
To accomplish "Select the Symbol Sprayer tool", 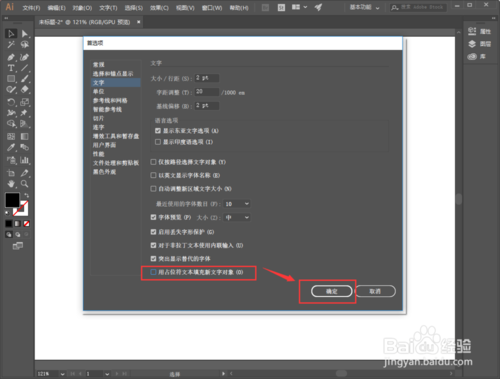I will [11, 160].
